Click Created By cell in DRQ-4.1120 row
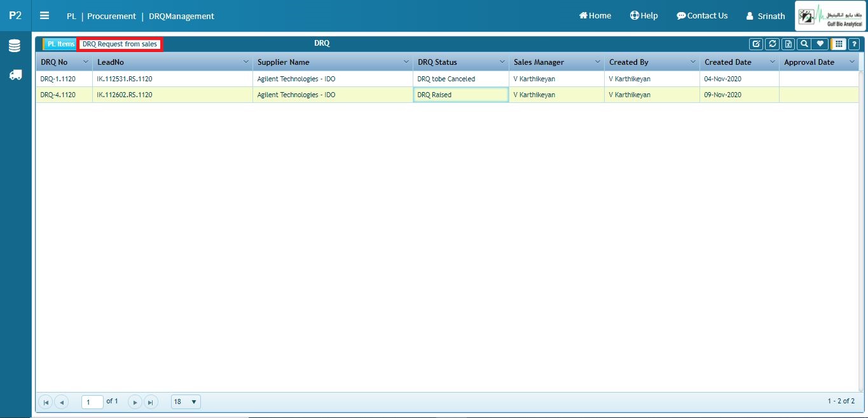The image size is (868, 418). pyautogui.click(x=652, y=95)
